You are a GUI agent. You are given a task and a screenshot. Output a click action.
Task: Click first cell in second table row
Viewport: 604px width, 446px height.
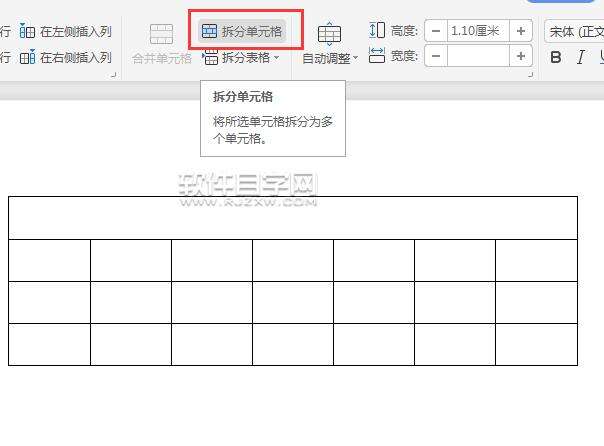point(49,260)
